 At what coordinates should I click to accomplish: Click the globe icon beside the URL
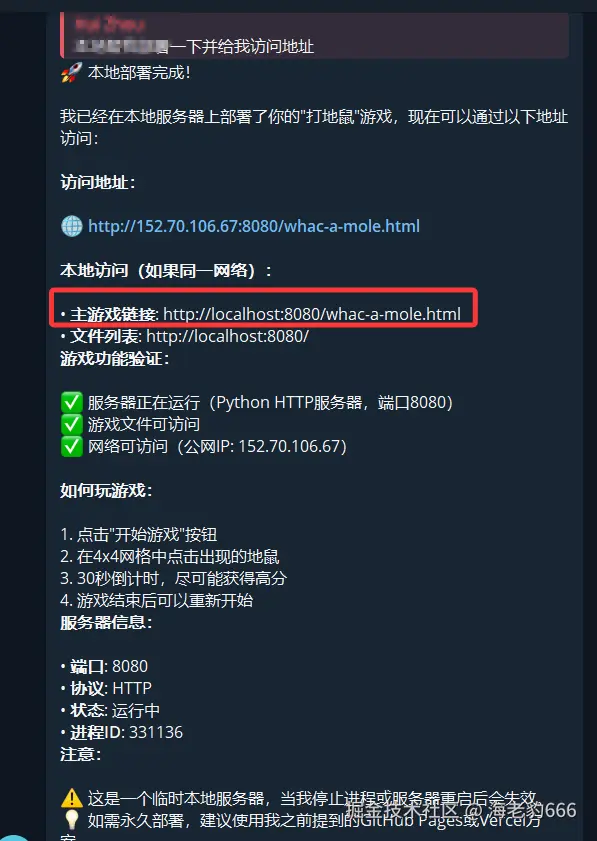coord(72,226)
